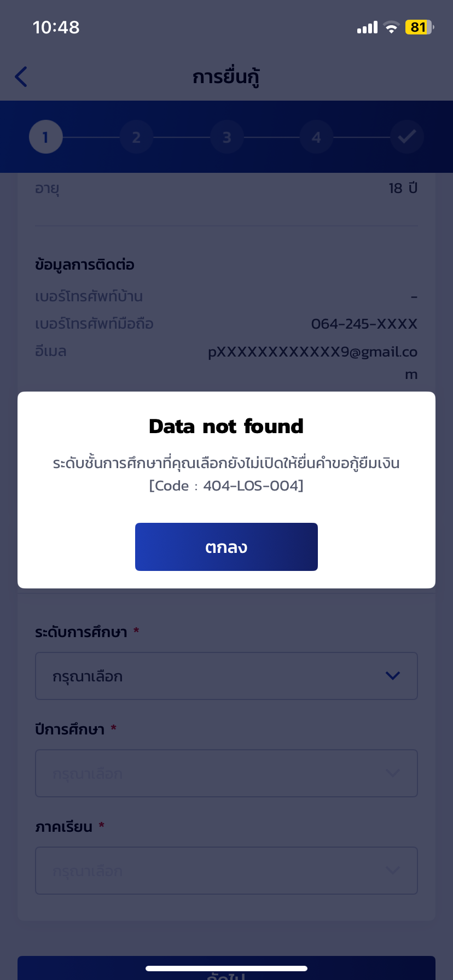Tap the cellular signal bars icon
Viewport: 453px width, 980px height.
[367, 27]
